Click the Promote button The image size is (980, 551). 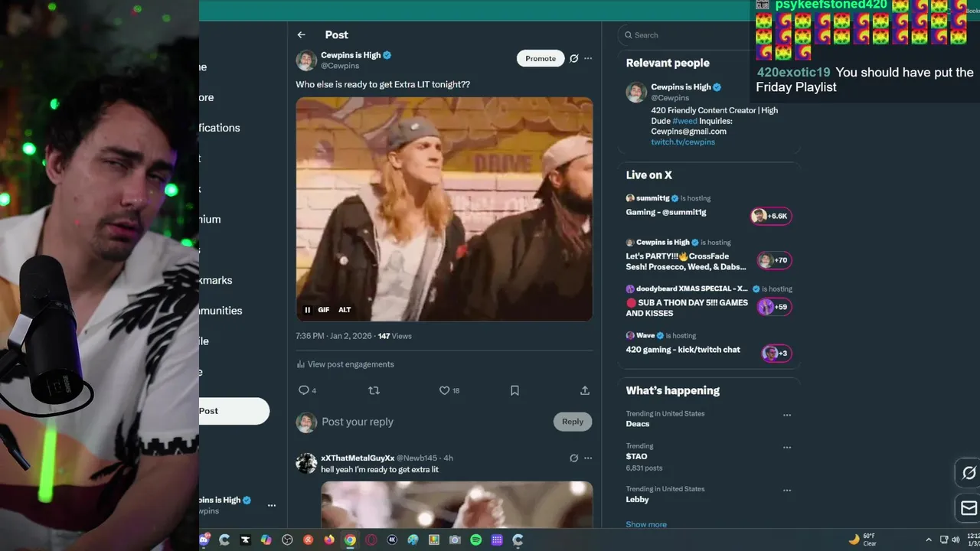(541, 58)
